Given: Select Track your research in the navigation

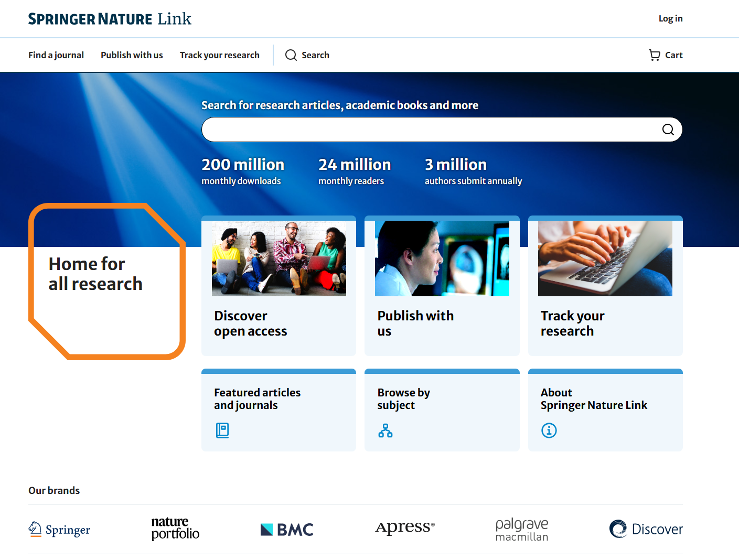Looking at the screenshot, I should coord(219,55).
